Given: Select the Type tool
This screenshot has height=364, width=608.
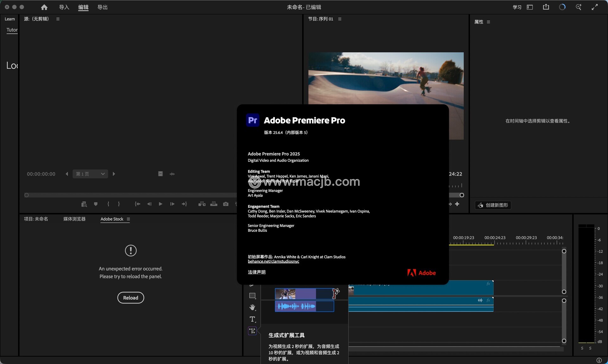Looking at the screenshot, I should pos(252,319).
